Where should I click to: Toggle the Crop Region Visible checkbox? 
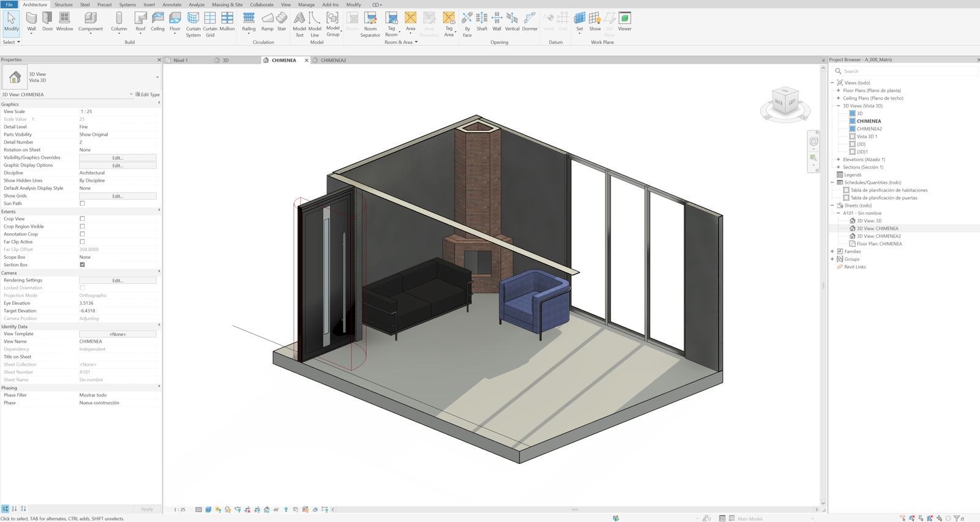[x=82, y=226]
